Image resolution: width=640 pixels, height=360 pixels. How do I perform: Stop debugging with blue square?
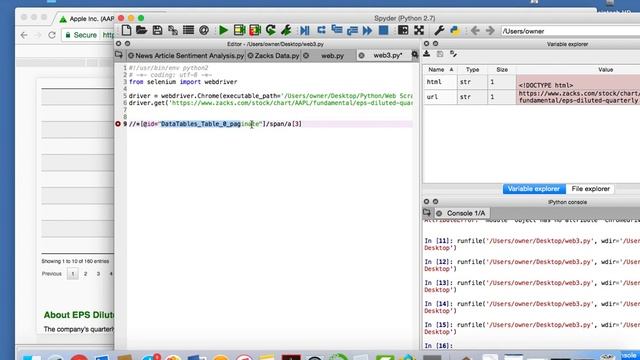pyautogui.click(x=383, y=30)
